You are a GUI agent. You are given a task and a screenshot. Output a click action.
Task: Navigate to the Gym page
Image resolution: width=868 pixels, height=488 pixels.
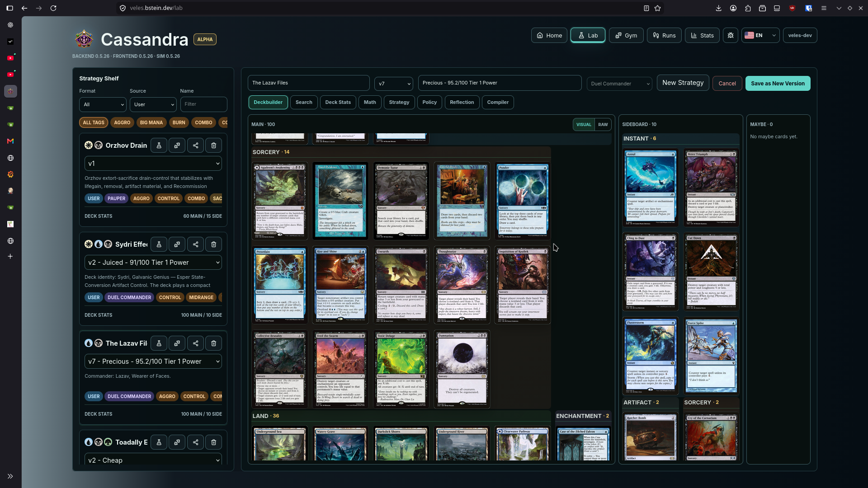pos(626,35)
